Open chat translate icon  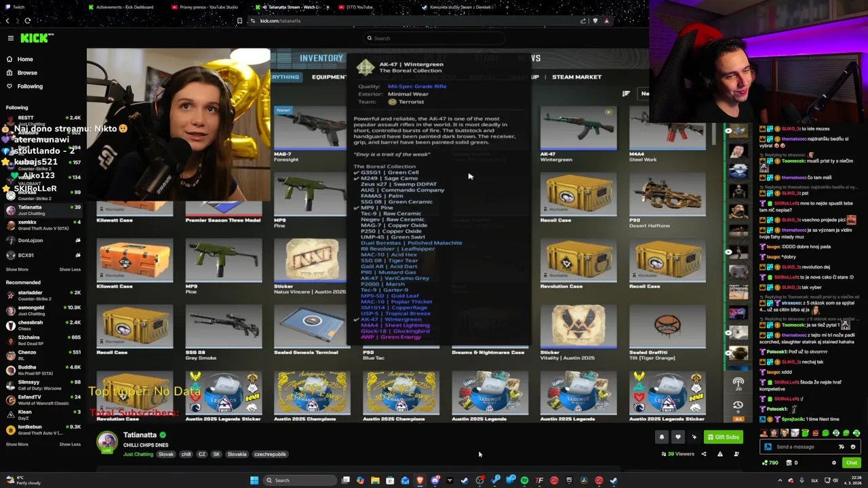842,447
